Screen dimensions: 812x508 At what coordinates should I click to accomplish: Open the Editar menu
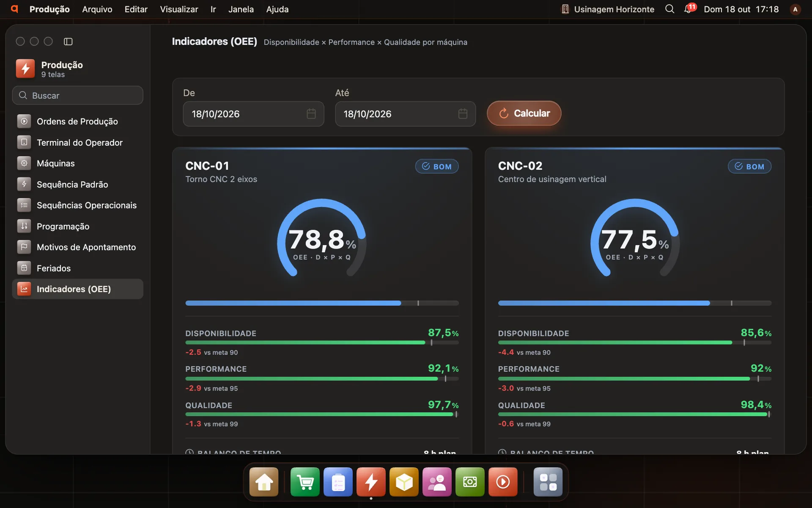tap(136, 9)
